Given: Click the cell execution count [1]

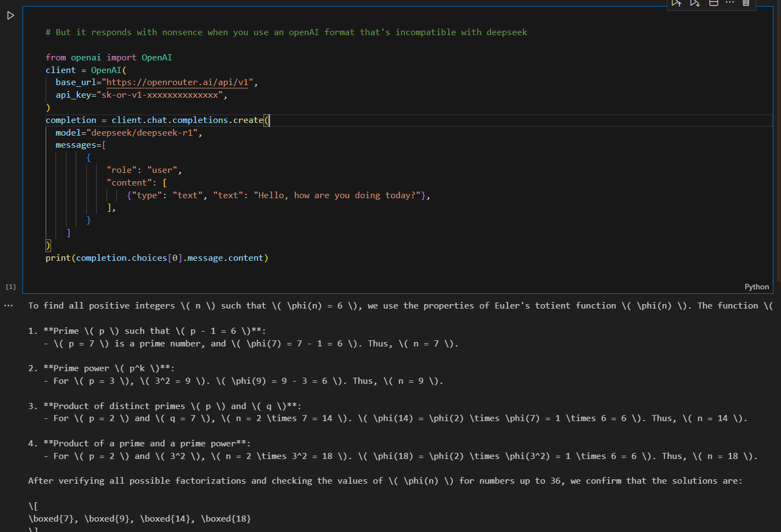Looking at the screenshot, I should (x=10, y=287).
